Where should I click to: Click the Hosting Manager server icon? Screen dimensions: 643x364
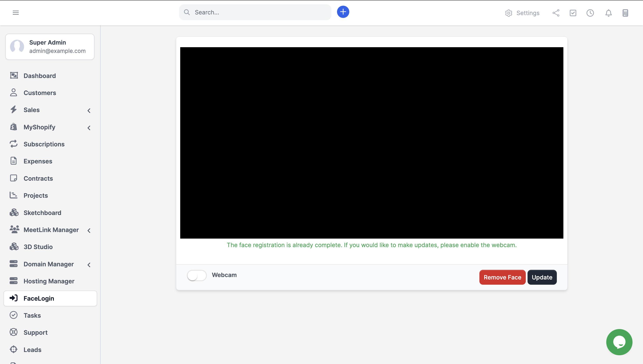tap(14, 281)
